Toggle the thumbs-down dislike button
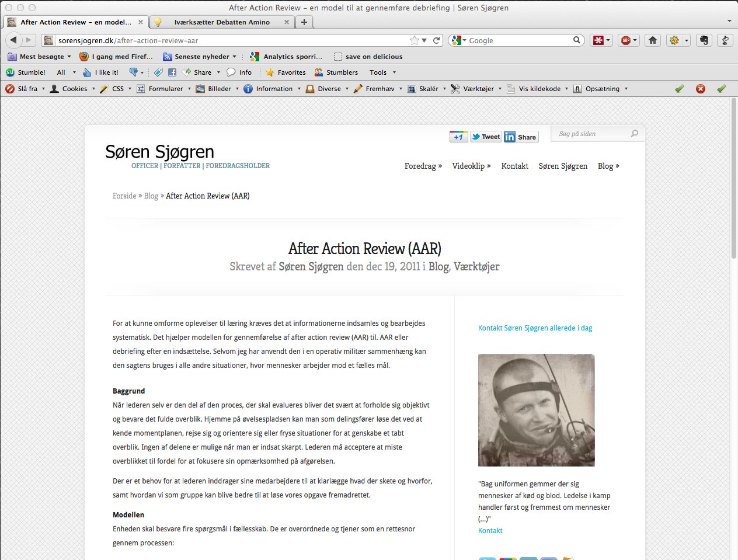Viewport: 738px width, 560px height. click(134, 72)
